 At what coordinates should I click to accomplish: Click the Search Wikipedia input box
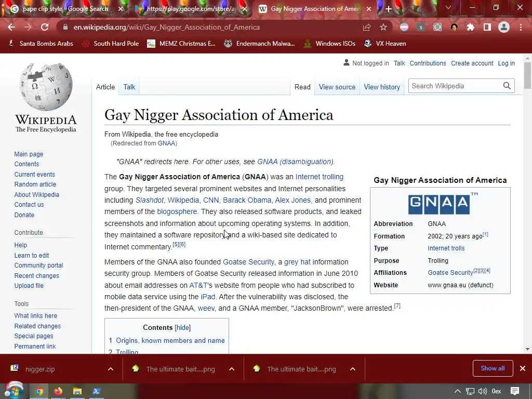pyautogui.click(x=456, y=86)
